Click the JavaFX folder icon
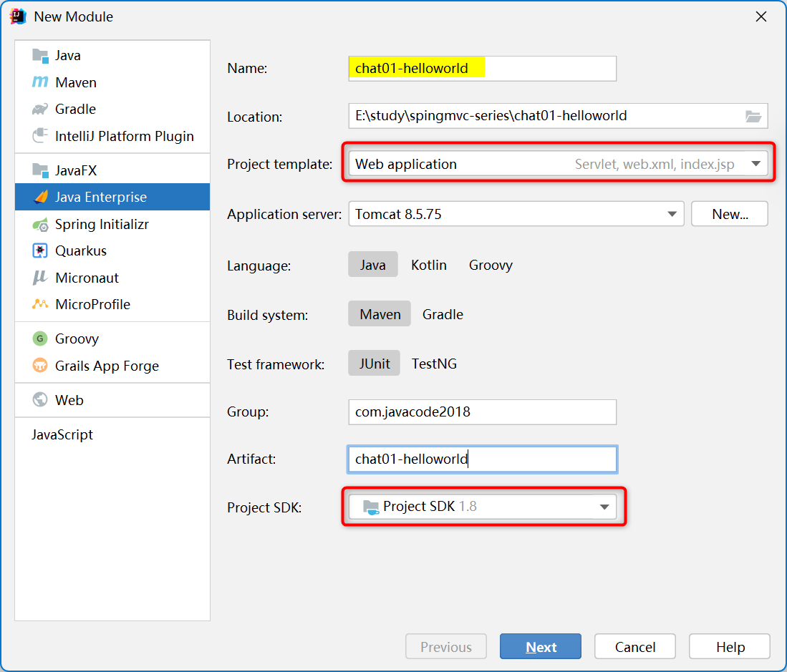The image size is (787, 672). point(40,170)
